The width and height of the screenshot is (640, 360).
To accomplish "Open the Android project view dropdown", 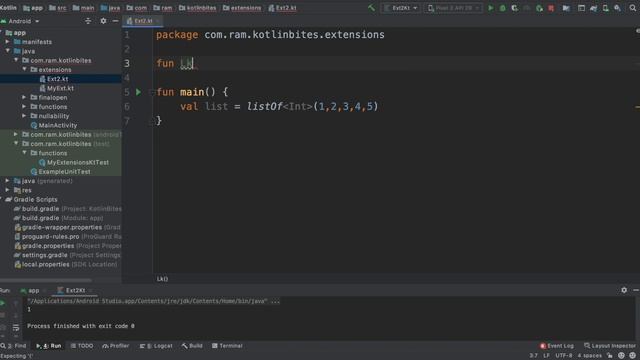I will tap(20, 21).
